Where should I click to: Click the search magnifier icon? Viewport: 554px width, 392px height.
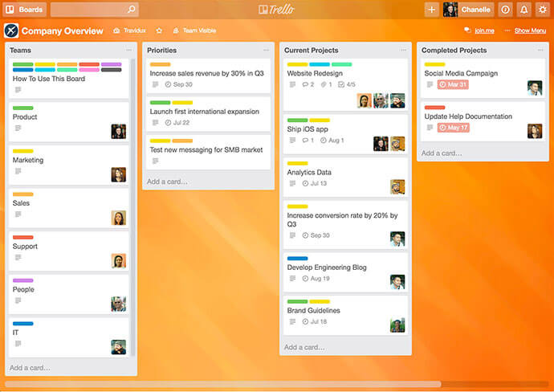click(131, 10)
